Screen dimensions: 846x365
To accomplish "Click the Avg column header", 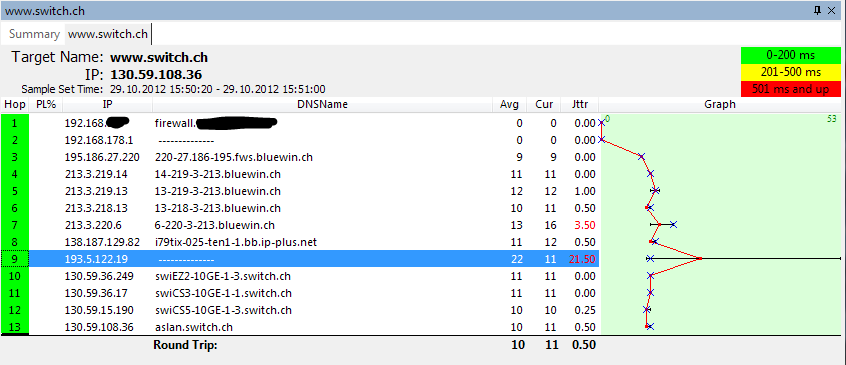I will (x=509, y=104).
